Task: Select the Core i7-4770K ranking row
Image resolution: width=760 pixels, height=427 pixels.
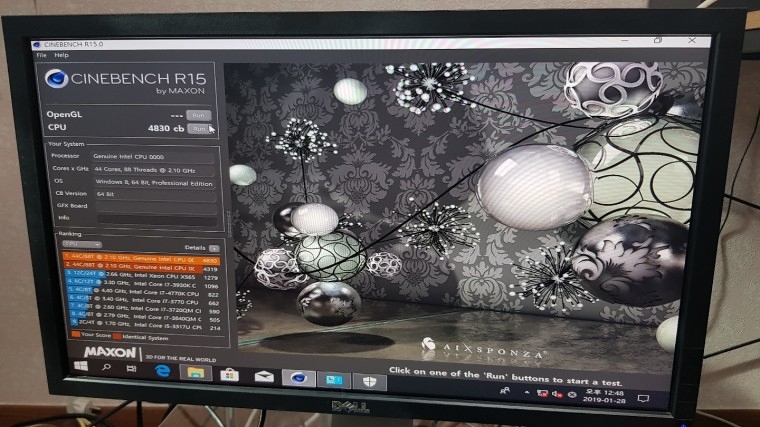Action: pyautogui.click(x=143, y=293)
